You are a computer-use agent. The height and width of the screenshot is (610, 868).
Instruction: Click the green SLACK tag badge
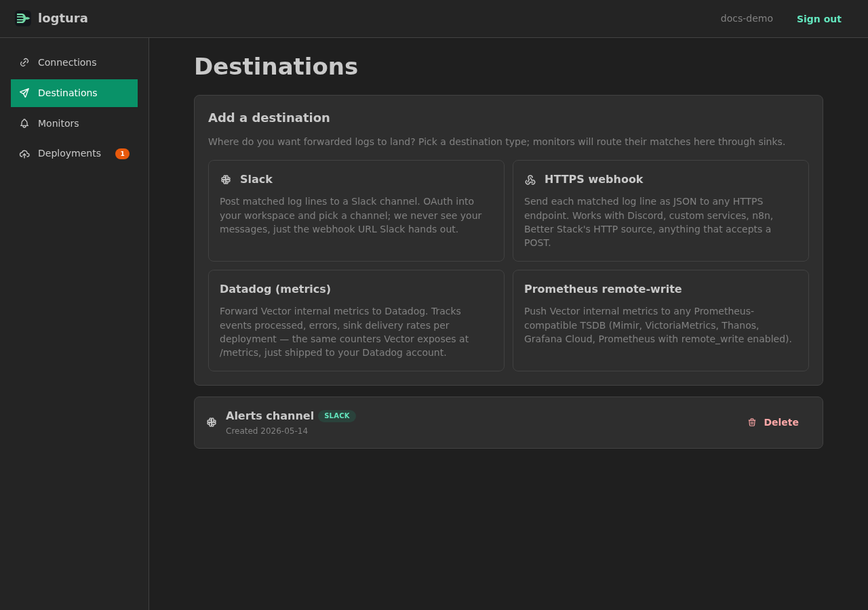(x=337, y=416)
